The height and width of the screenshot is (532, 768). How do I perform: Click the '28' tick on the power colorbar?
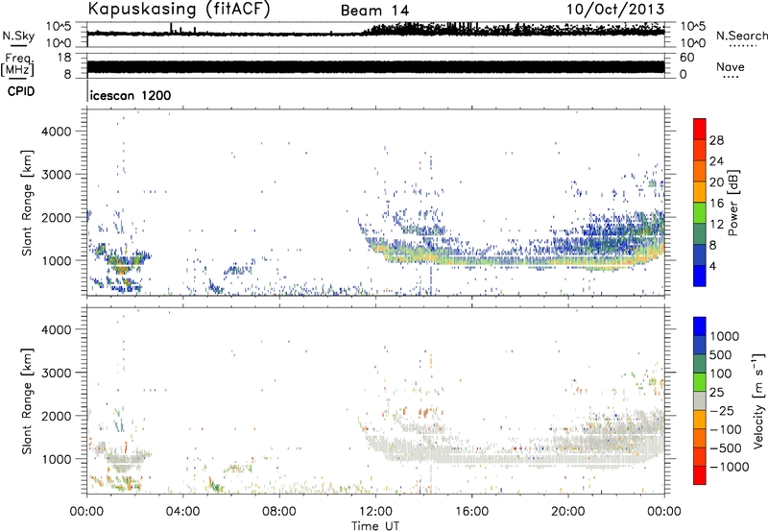click(x=716, y=140)
